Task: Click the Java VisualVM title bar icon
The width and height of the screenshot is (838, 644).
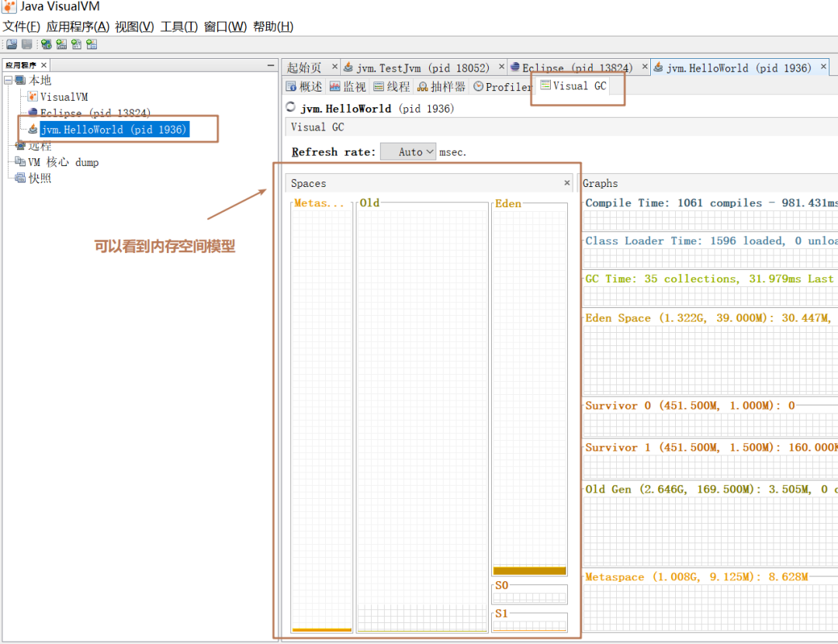Action: 9,6
